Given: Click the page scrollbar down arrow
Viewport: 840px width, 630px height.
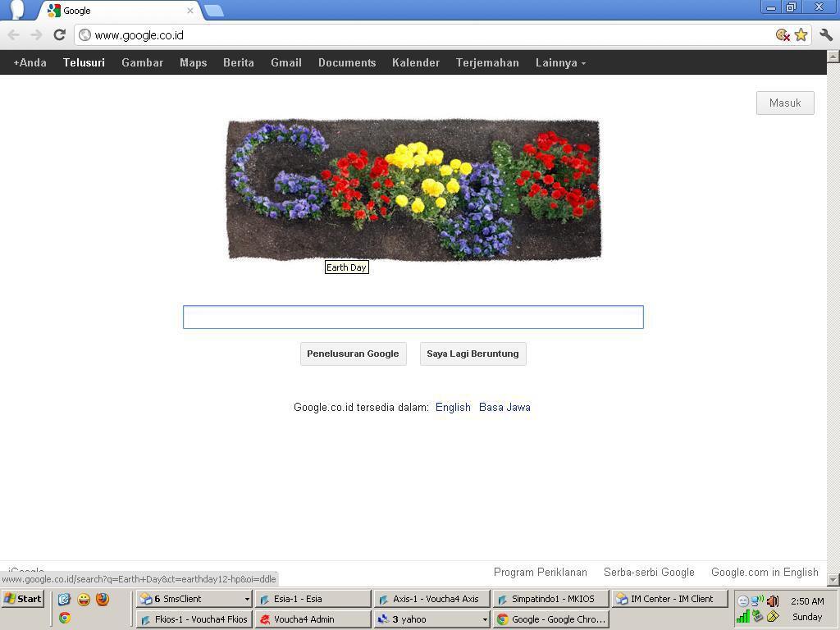Looking at the screenshot, I should tap(833, 580).
